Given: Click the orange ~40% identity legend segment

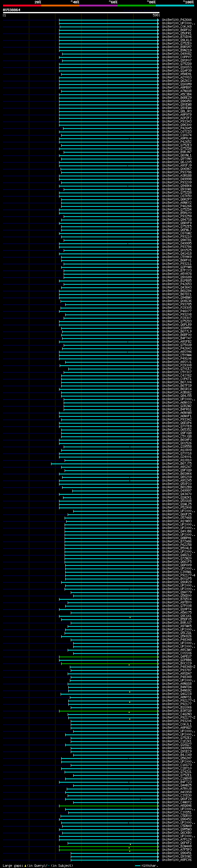Looking at the screenshot, I should (x=60, y=6).
